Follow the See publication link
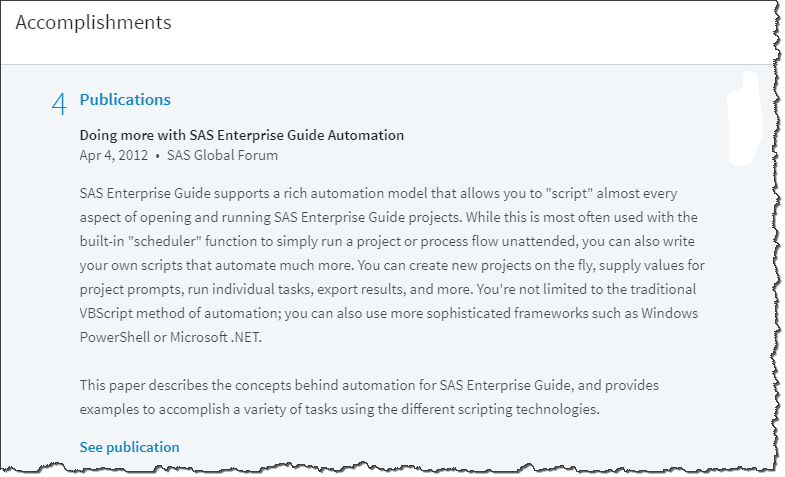 point(129,447)
